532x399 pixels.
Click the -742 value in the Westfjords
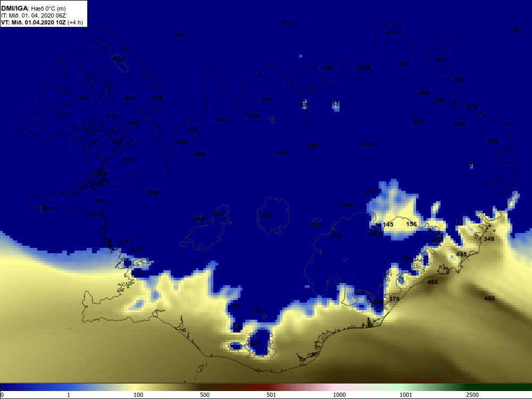[x=84, y=98]
